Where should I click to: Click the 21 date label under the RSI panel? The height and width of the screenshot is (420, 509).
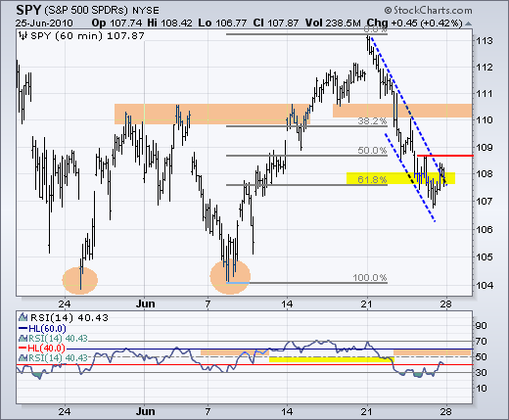(367, 411)
